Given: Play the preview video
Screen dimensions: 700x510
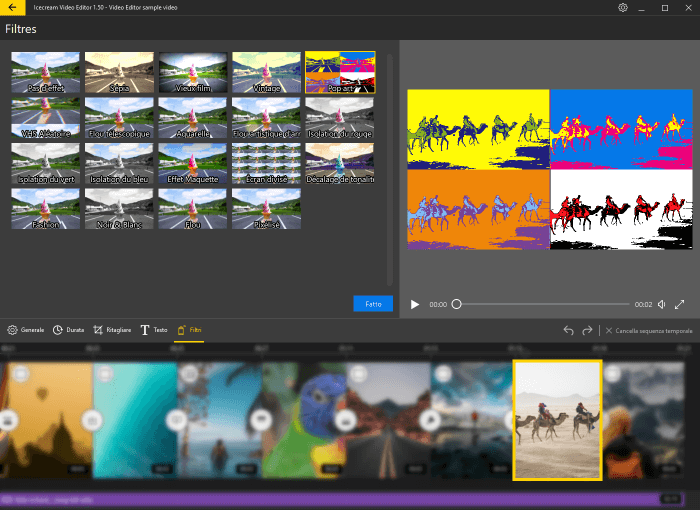Looking at the screenshot, I should tap(415, 305).
